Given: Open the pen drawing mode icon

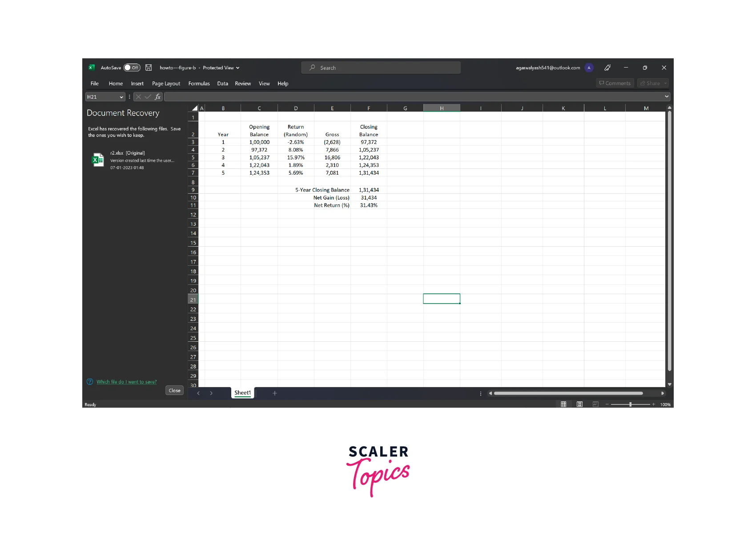Looking at the screenshot, I should (607, 68).
